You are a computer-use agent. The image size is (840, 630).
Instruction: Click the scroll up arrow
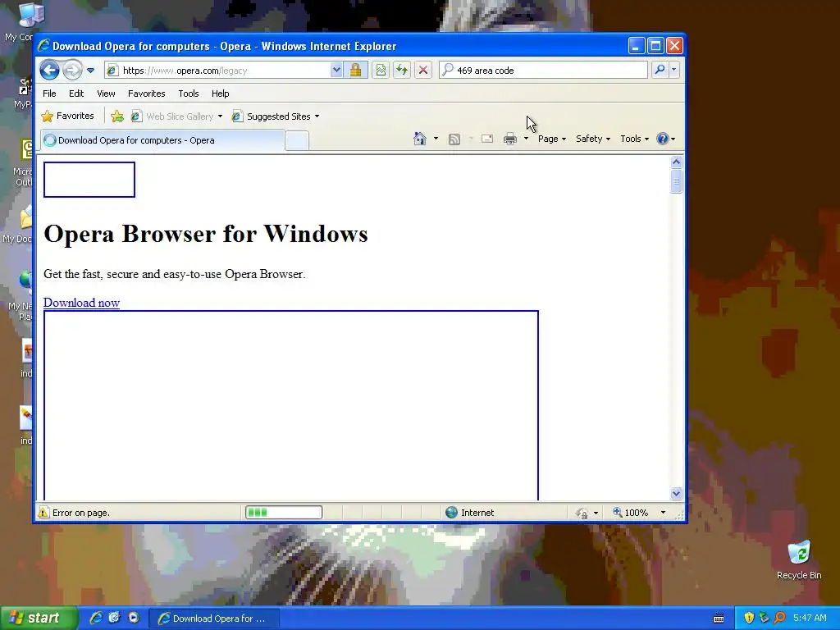pyautogui.click(x=676, y=162)
